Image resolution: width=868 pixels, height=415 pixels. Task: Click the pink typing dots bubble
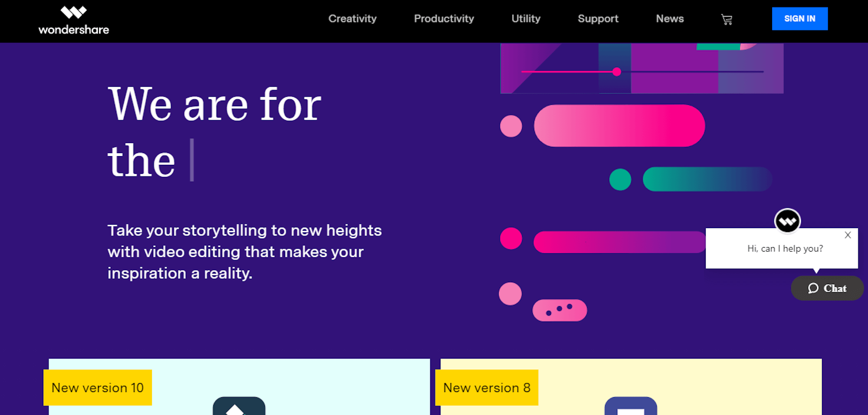click(x=560, y=310)
